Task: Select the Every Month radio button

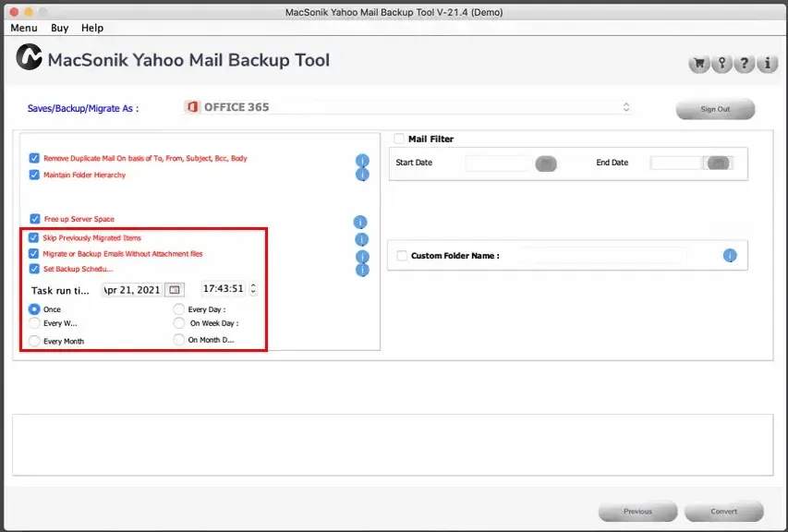Action: coord(34,341)
